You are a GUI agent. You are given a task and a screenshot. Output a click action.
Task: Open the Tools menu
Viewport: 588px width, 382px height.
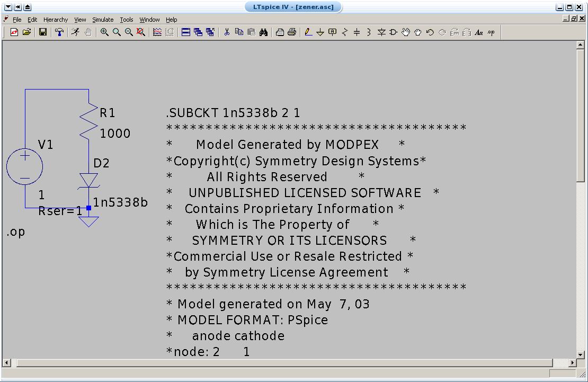pyautogui.click(x=126, y=20)
